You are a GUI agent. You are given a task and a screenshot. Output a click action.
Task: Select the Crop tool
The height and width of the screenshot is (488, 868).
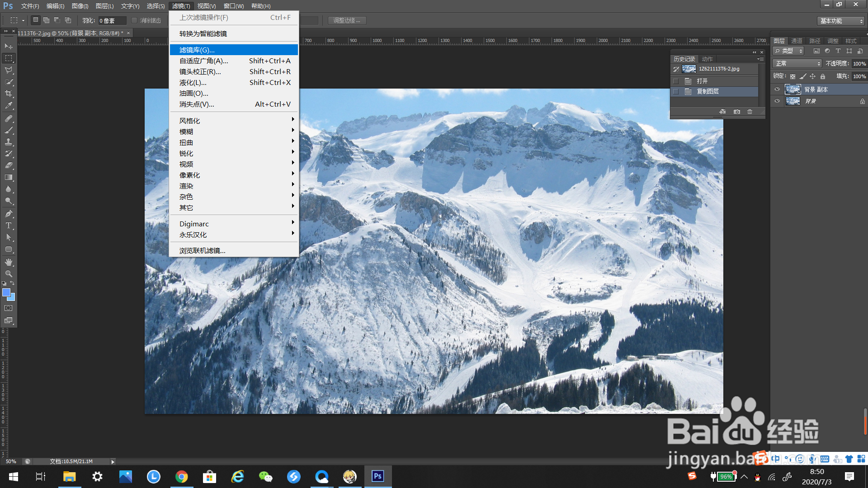9,94
